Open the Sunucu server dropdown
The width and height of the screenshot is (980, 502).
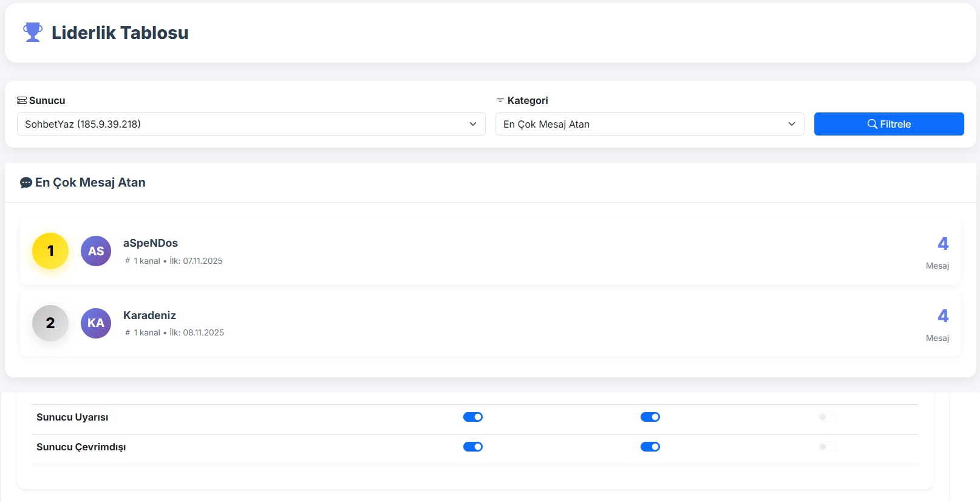[x=251, y=124]
